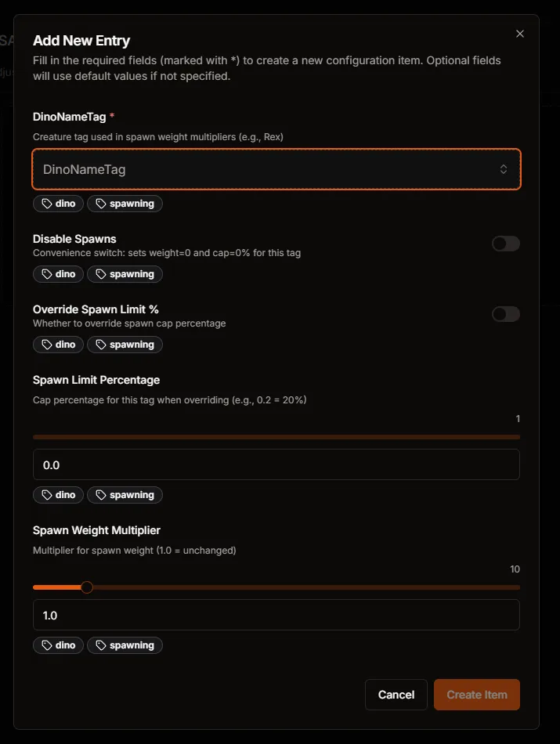Click the spawning tag under DinoNameTag field
The width and height of the screenshot is (560, 744).
(x=125, y=204)
